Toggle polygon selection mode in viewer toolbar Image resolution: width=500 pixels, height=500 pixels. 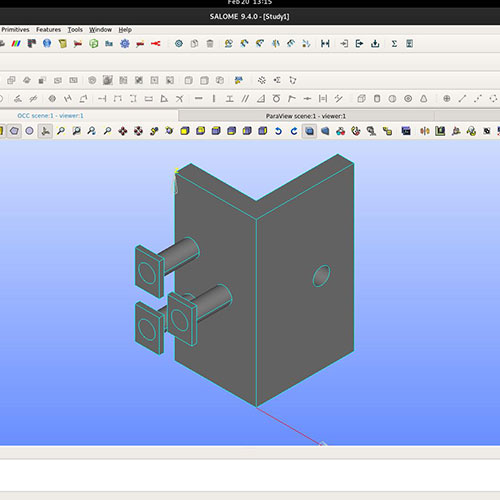pyautogui.click(x=14, y=131)
